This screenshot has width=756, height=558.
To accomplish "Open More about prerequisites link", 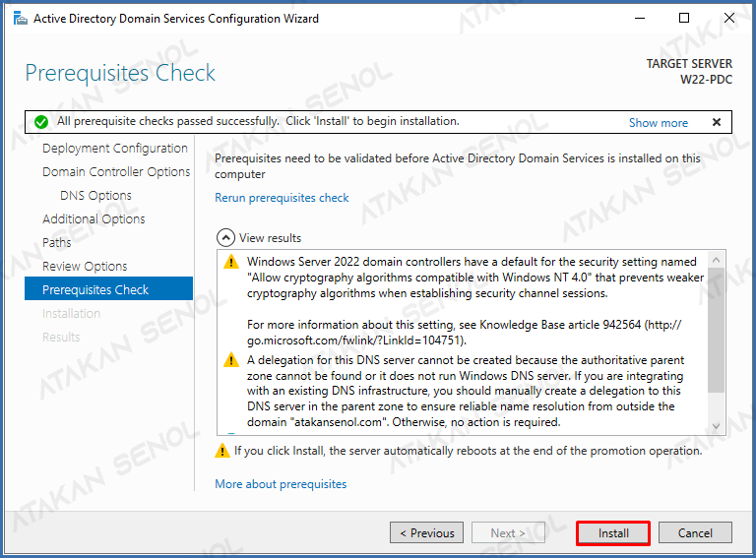I will [281, 484].
